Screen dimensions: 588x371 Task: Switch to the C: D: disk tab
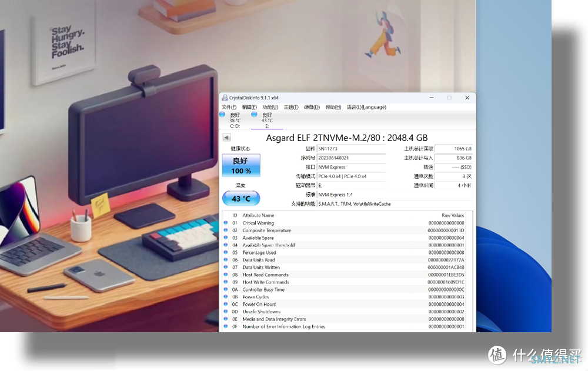tap(235, 121)
